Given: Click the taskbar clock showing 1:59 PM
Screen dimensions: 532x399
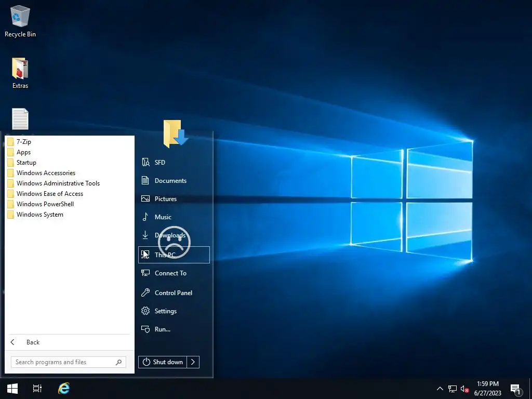Looking at the screenshot, I should click(487, 389).
